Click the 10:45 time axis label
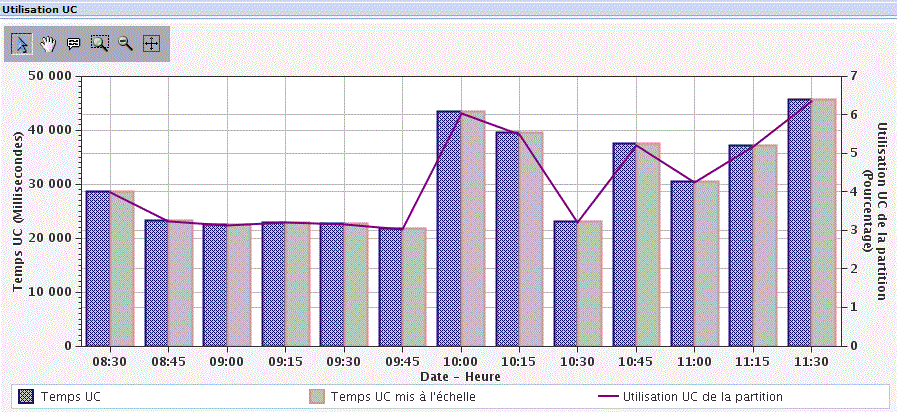 (636, 363)
